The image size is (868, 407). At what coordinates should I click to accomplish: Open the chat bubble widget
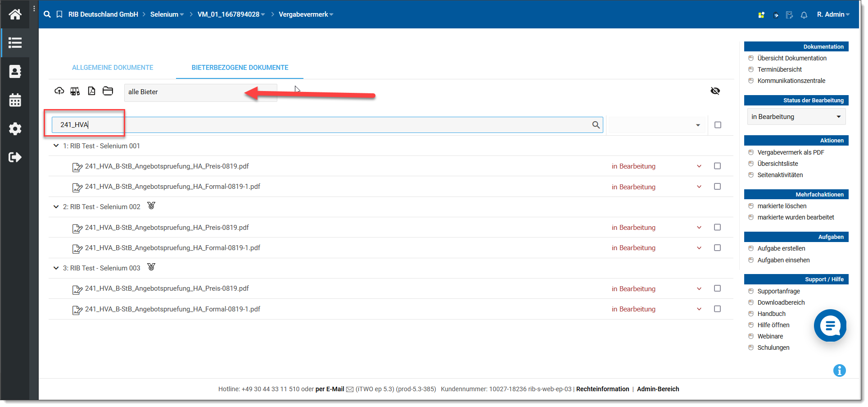coord(830,325)
